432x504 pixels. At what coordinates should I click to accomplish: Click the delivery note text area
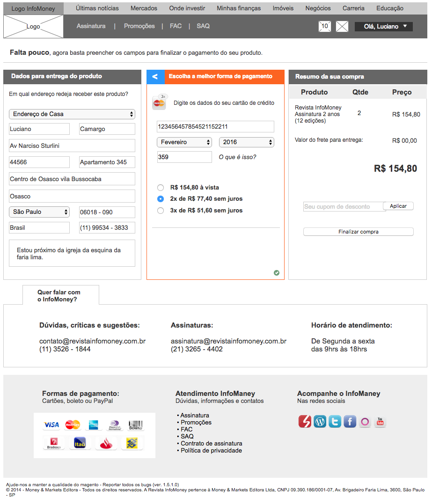[72, 253]
